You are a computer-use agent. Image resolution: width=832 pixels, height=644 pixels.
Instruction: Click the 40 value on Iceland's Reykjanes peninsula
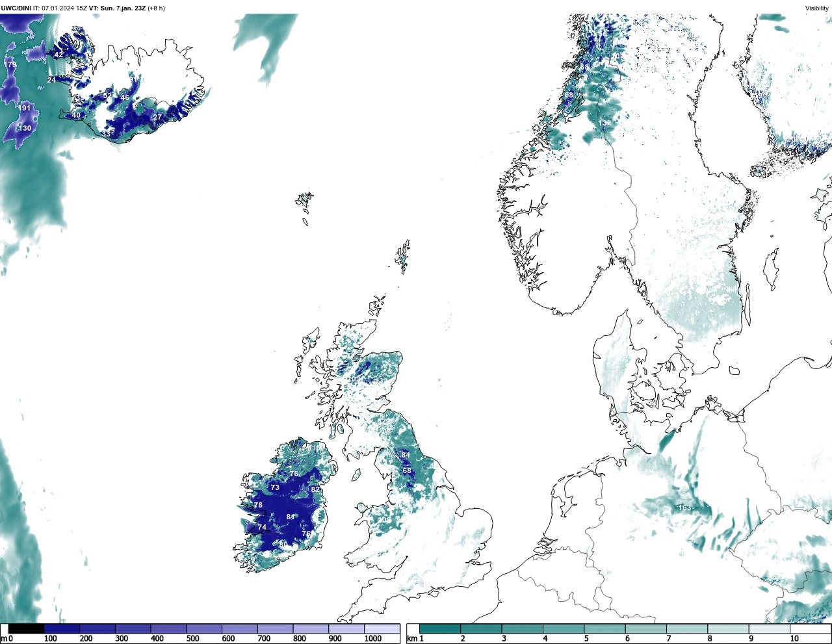coord(76,115)
